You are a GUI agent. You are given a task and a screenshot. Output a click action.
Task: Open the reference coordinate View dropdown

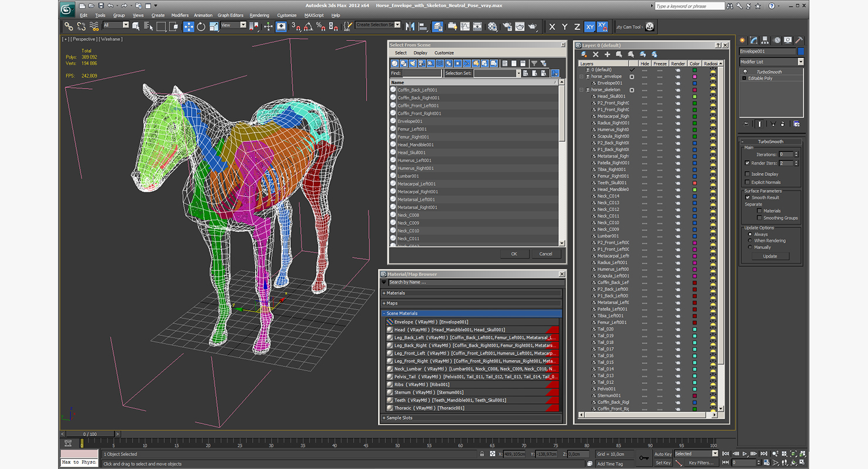[233, 25]
